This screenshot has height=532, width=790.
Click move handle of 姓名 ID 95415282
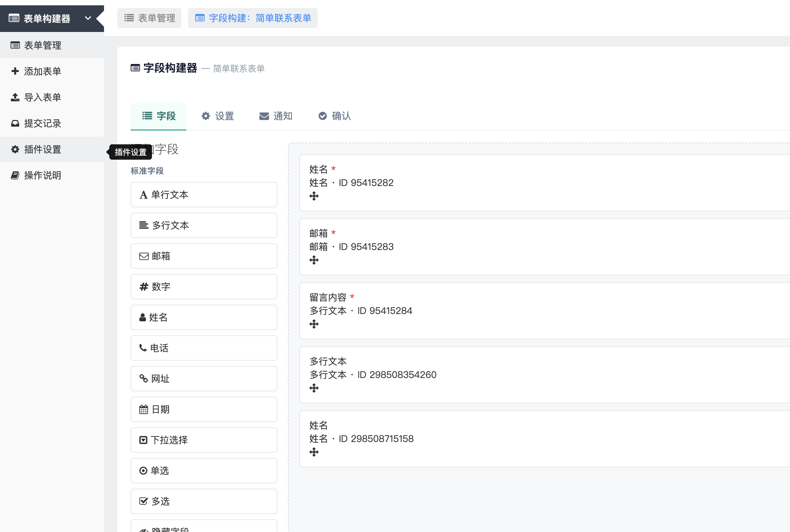(314, 196)
